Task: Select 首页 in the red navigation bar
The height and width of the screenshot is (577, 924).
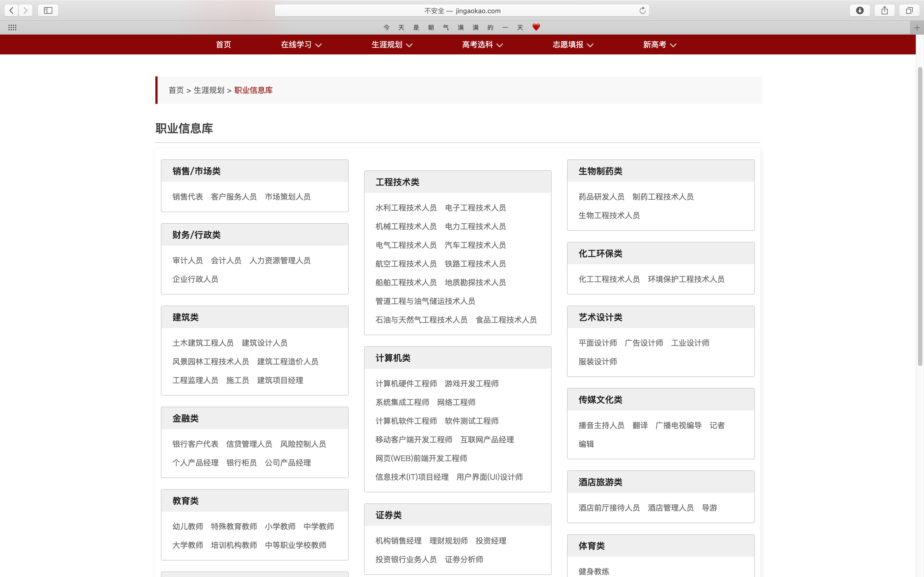Action: pyautogui.click(x=223, y=45)
